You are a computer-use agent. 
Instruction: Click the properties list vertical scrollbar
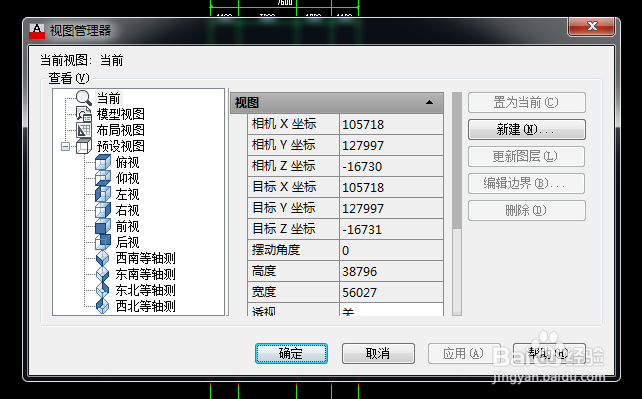457,204
